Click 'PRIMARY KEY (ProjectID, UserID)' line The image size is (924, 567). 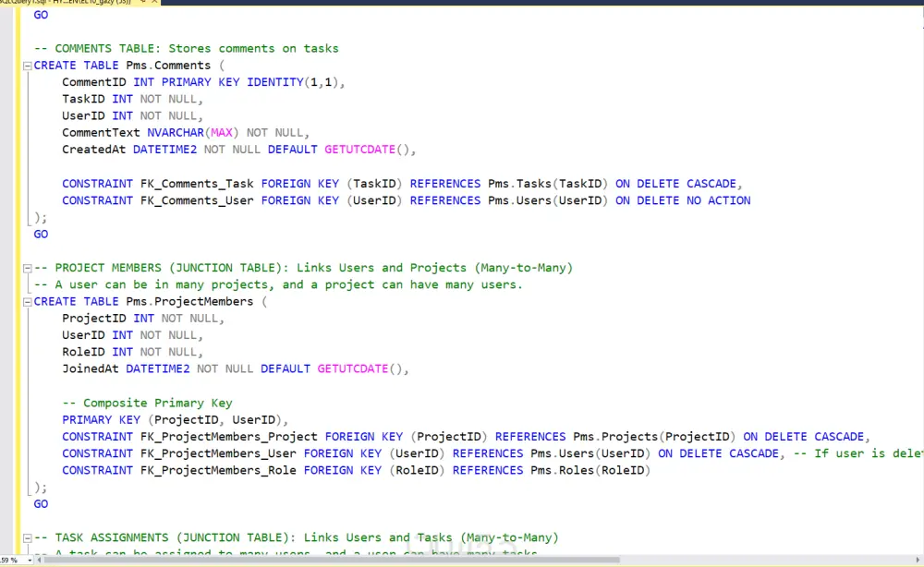coord(175,420)
